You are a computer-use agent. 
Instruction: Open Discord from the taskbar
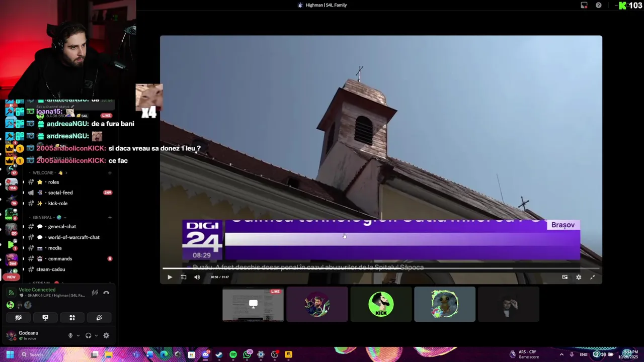click(205, 354)
